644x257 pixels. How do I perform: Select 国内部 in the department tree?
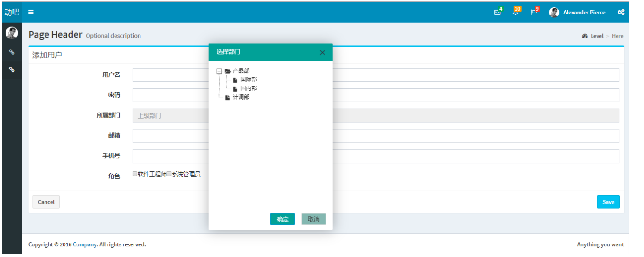click(249, 88)
